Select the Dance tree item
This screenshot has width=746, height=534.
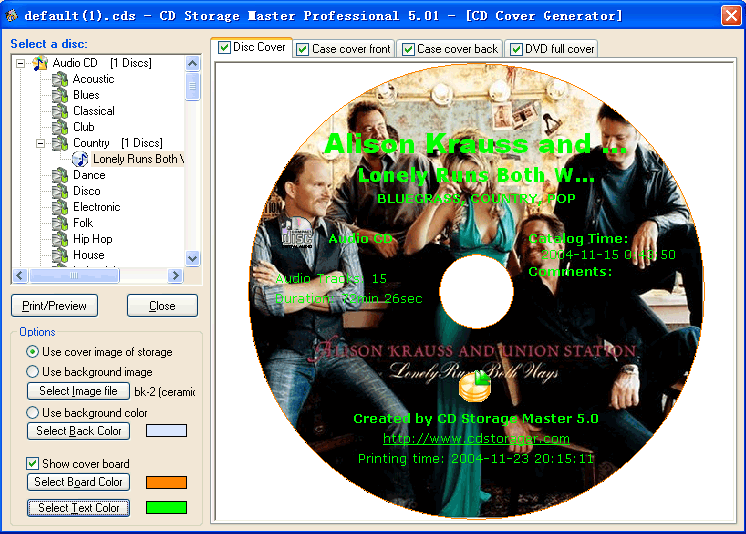tap(89, 175)
